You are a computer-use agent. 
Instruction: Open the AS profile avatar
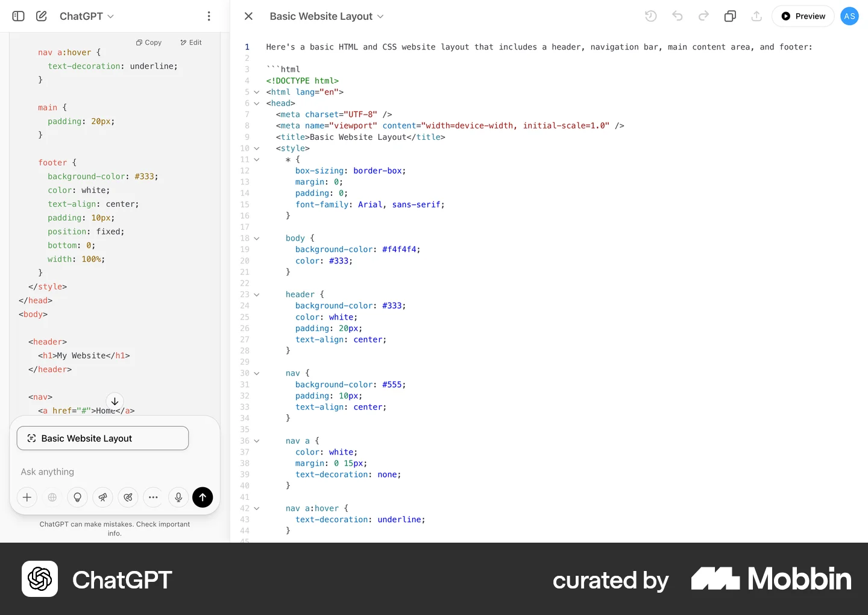849,16
